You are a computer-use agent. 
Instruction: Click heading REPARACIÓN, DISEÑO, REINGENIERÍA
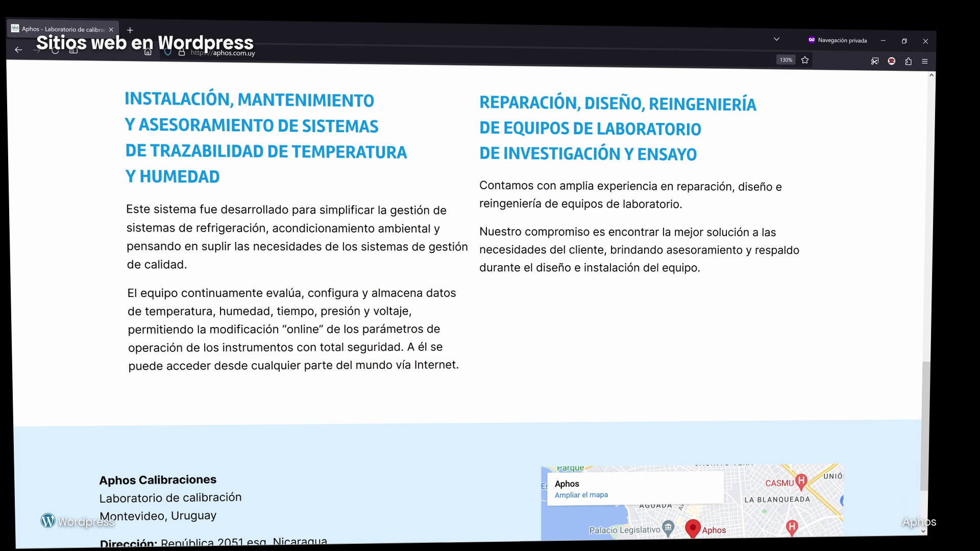(618, 103)
